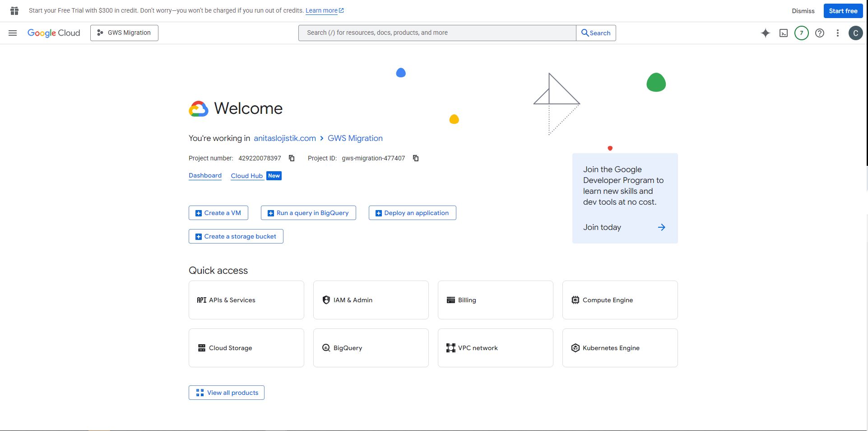Activate Cloud Shell terminal icon
868x431 pixels.
click(x=784, y=33)
